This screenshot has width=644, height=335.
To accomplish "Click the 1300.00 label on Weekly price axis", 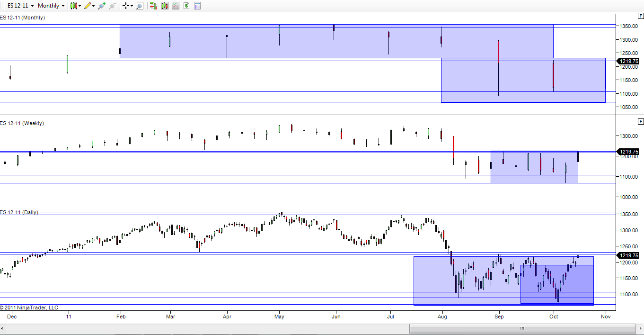I will click(x=630, y=136).
